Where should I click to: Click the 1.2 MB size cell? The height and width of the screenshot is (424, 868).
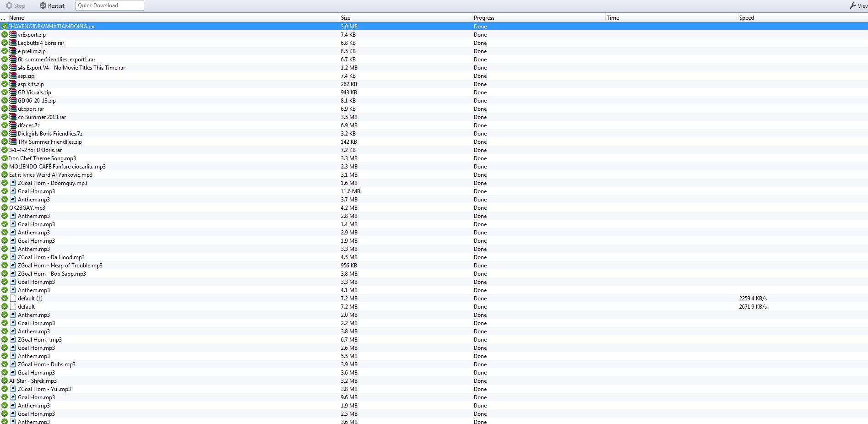coord(349,68)
